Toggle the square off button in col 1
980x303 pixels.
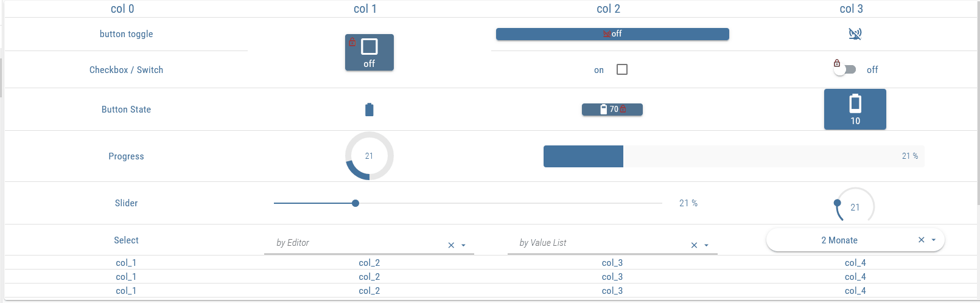click(x=369, y=52)
